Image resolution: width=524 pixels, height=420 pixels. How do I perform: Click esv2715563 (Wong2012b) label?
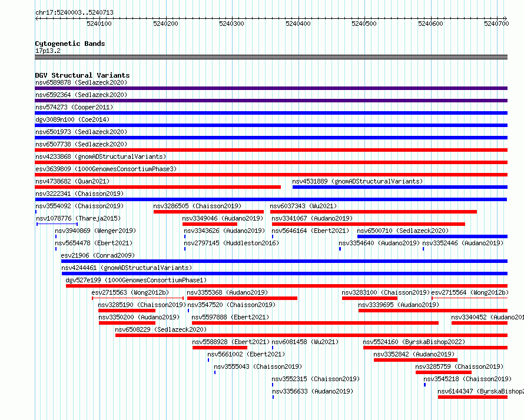(130, 292)
